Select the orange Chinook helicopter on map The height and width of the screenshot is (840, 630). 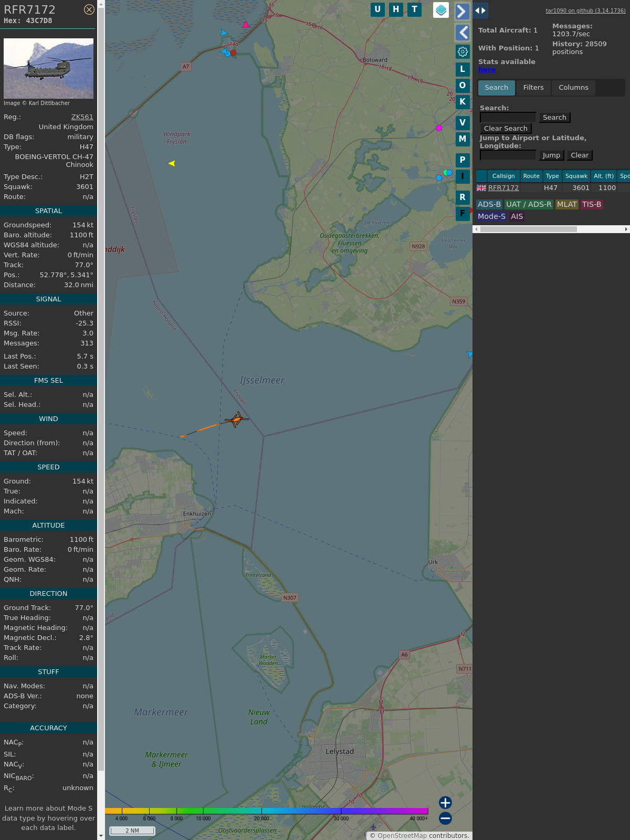(237, 419)
